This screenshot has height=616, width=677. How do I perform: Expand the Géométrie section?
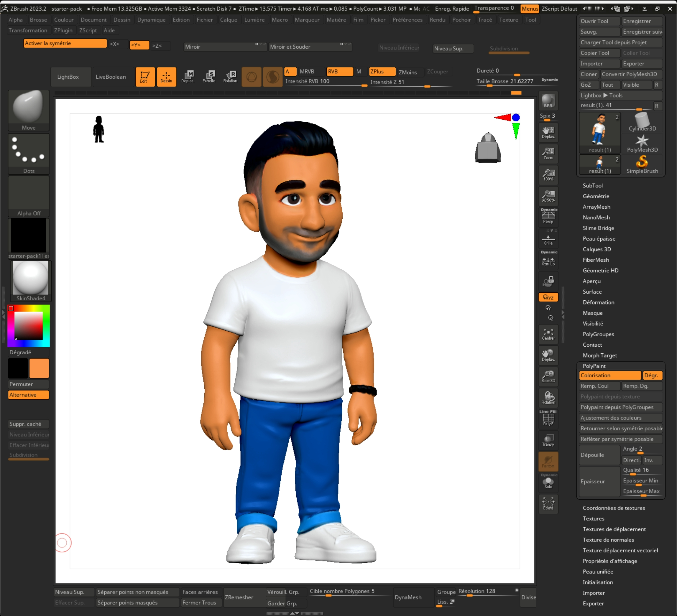click(596, 196)
